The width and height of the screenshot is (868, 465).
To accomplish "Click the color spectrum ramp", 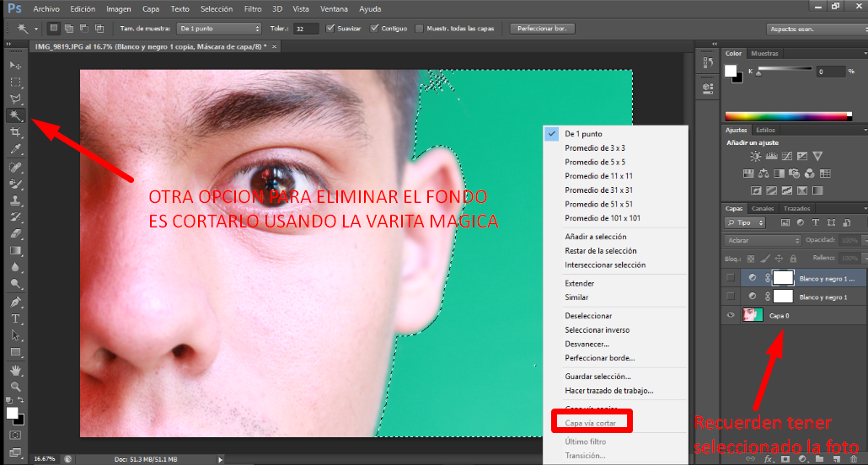I will [788, 116].
